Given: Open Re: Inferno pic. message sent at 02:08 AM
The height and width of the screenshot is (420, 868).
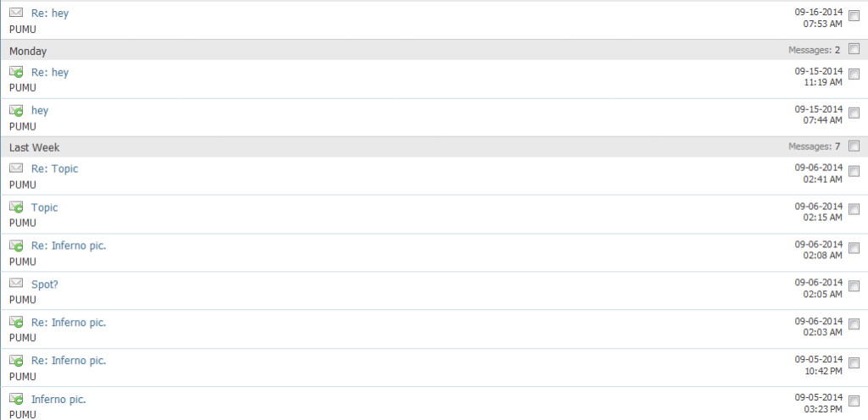Looking at the screenshot, I should (x=69, y=246).
